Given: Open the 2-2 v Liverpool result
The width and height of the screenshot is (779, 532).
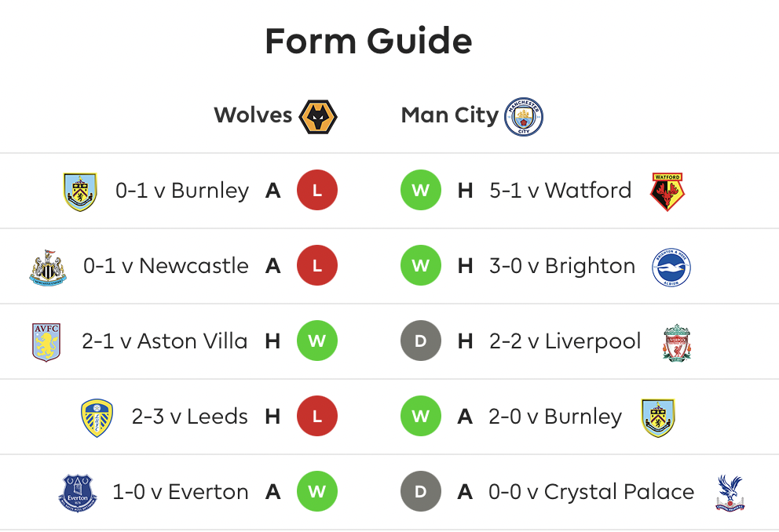Looking at the screenshot, I should pyautogui.click(x=565, y=341).
